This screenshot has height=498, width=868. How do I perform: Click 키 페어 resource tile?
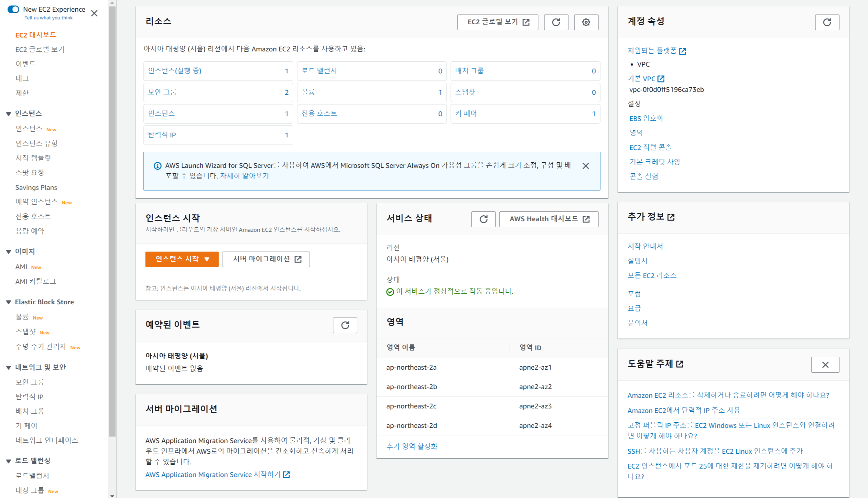point(525,114)
